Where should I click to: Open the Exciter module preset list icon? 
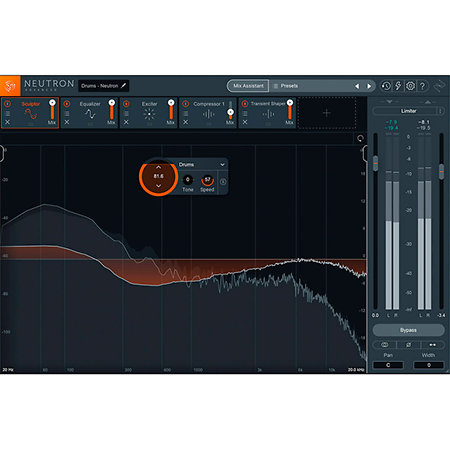[126, 113]
